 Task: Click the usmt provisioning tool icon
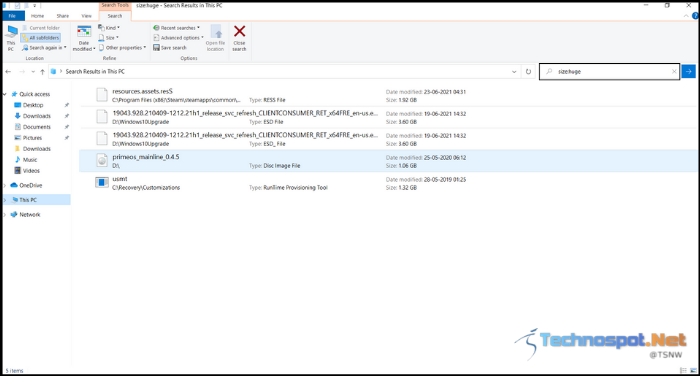102,182
